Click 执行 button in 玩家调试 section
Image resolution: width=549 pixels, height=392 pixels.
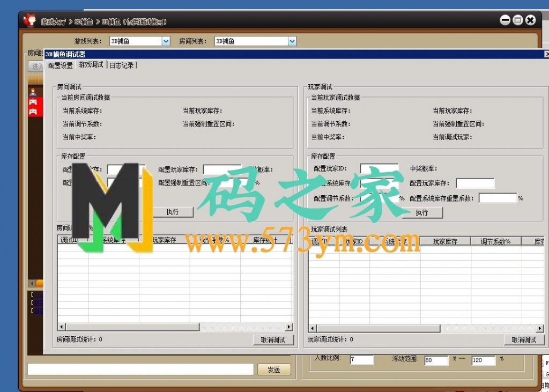click(422, 213)
